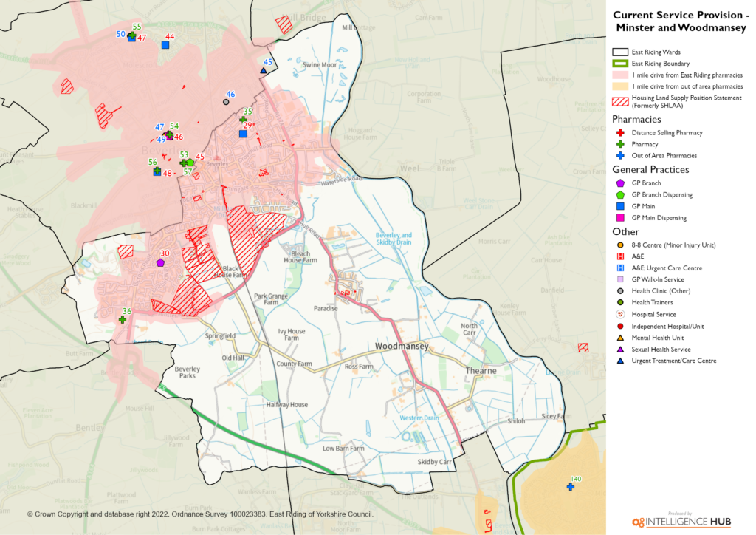Select the A&E Urgent Care Centre legend icon
Image resolution: width=756 pixels, height=535 pixels.
620,268
